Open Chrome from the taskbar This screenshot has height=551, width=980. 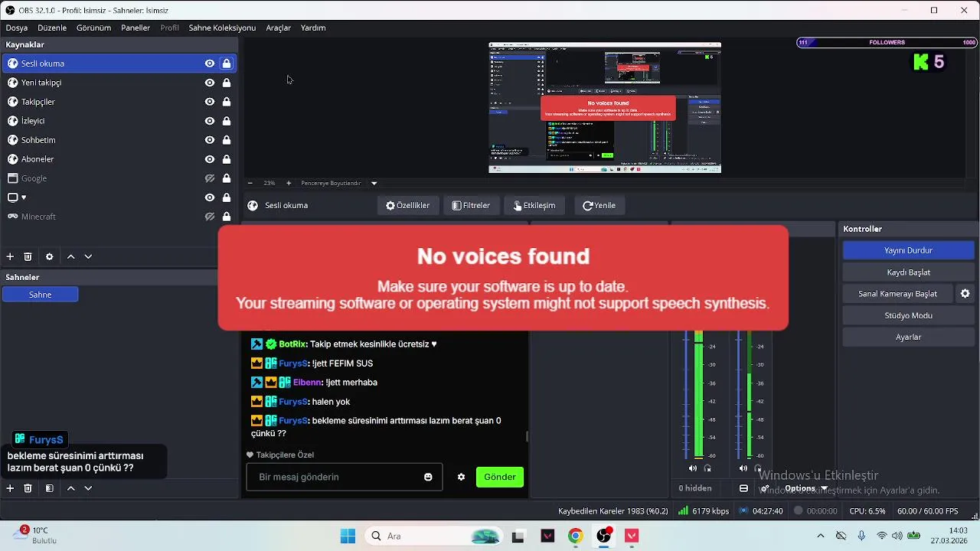click(575, 536)
